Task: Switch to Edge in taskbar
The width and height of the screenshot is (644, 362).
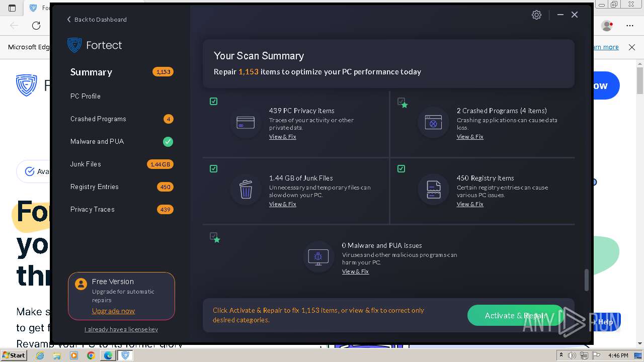Action: [108, 355]
